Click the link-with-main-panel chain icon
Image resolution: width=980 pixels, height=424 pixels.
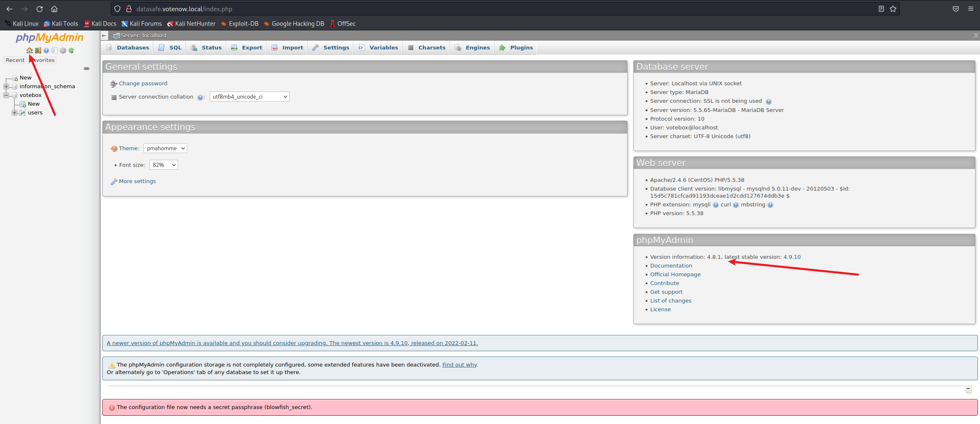pyautogui.click(x=87, y=69)
